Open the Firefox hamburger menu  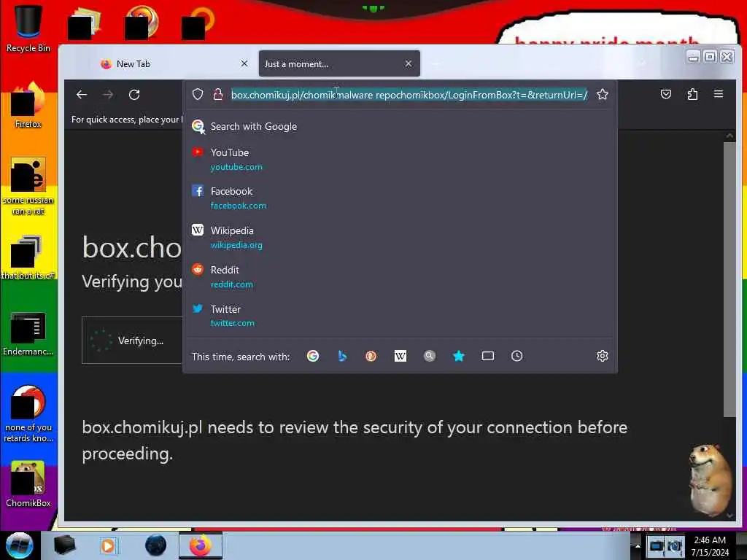click(719, 94)
